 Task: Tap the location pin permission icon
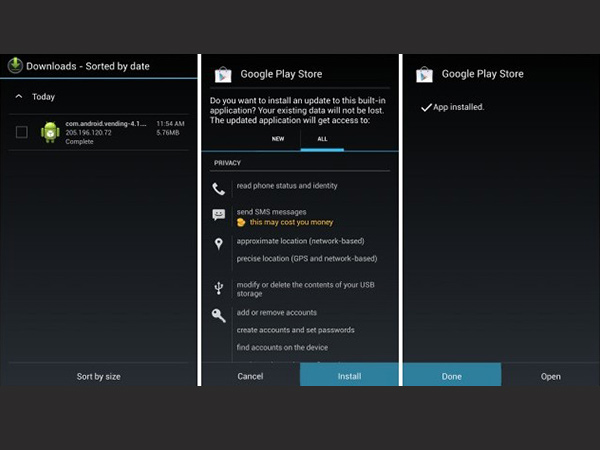218,244
